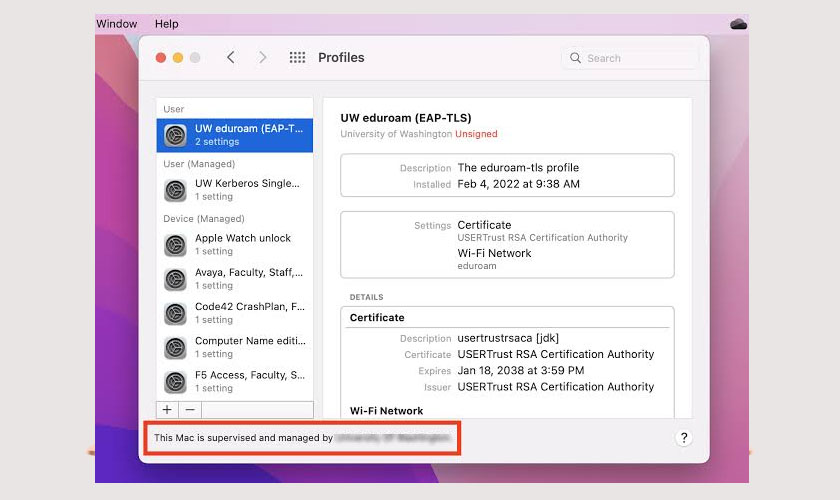Select UW eduroam (EAP-T... profile
The height and width of the screenshot is (500, 840).
coord(235,135)
